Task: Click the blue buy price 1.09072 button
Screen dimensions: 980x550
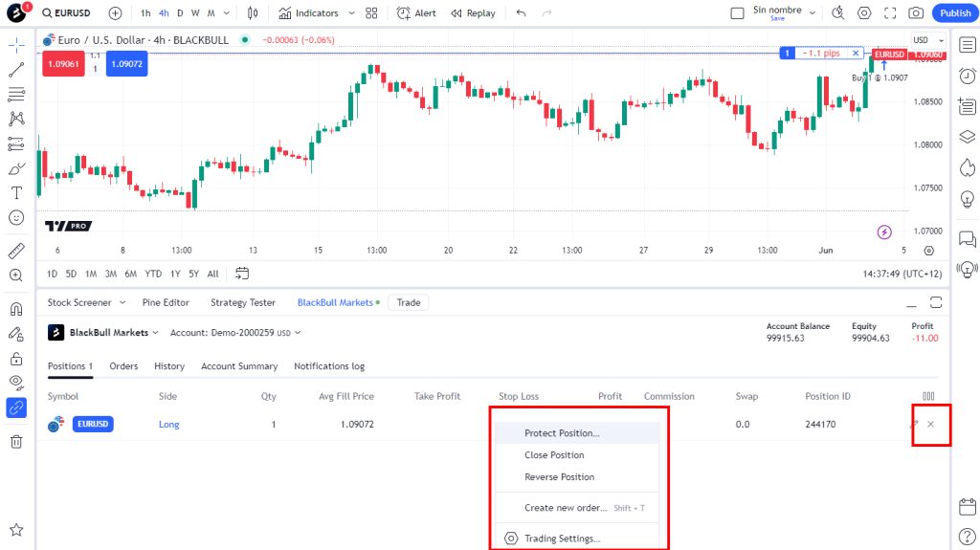Action: pyautogui.click(x=127, y=64)
